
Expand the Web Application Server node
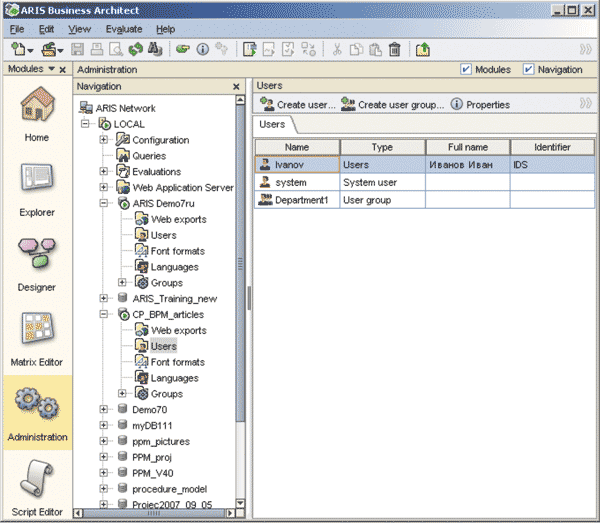pos(103,187)
